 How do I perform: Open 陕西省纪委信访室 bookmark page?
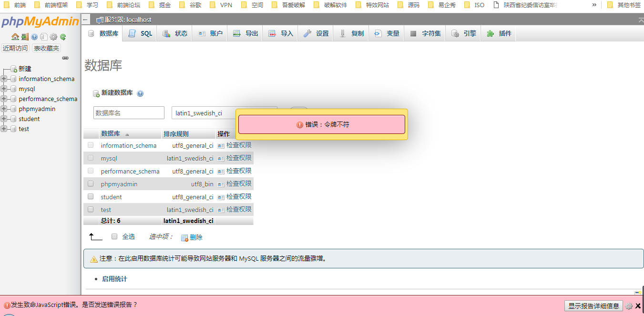(x=525, y=5)
